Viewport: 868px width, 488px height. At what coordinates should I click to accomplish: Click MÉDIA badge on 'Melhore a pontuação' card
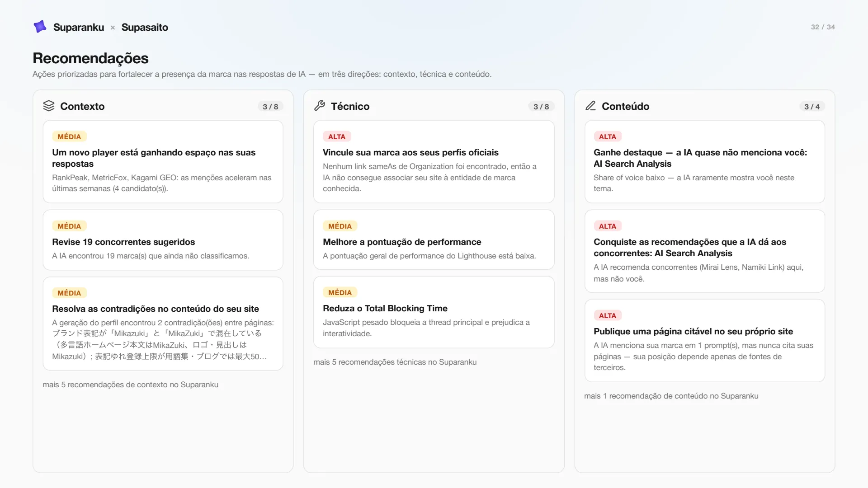pyautogui.click(x=340, y=226)
